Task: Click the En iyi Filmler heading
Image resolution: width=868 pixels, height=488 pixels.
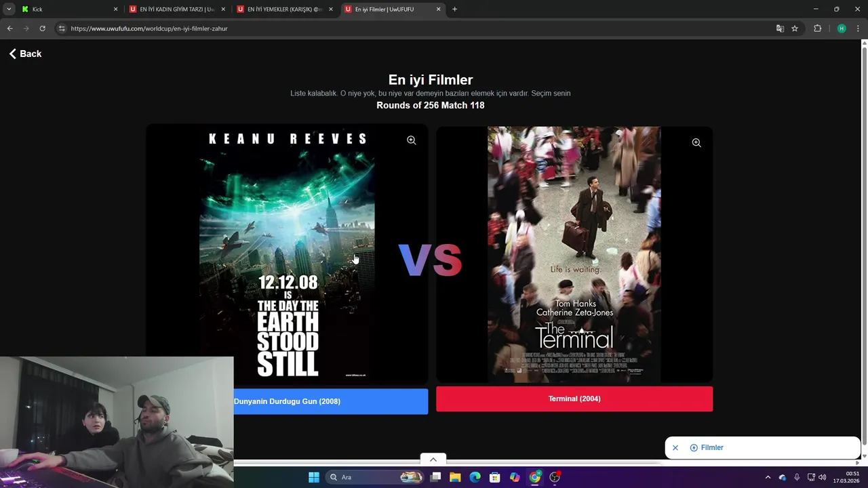Action: (431, 80)
